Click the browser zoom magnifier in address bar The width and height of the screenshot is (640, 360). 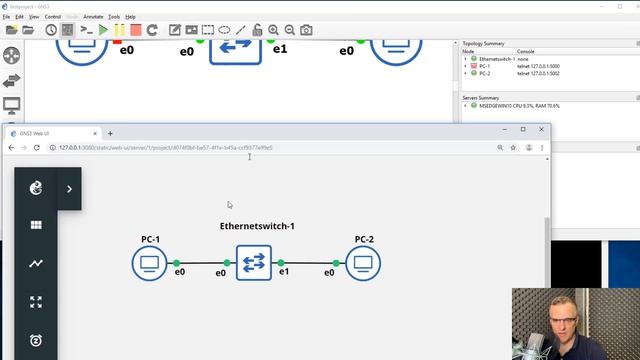point(500,148)
